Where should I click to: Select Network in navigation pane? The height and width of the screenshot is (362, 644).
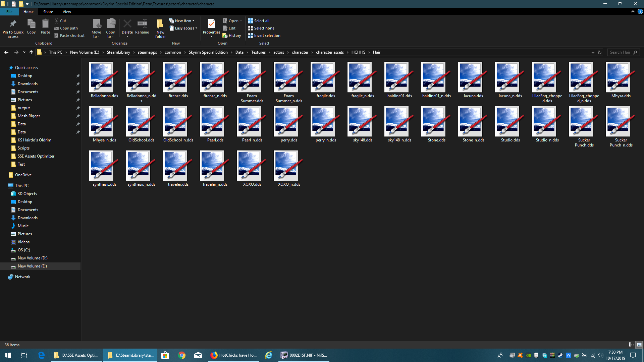22,277
